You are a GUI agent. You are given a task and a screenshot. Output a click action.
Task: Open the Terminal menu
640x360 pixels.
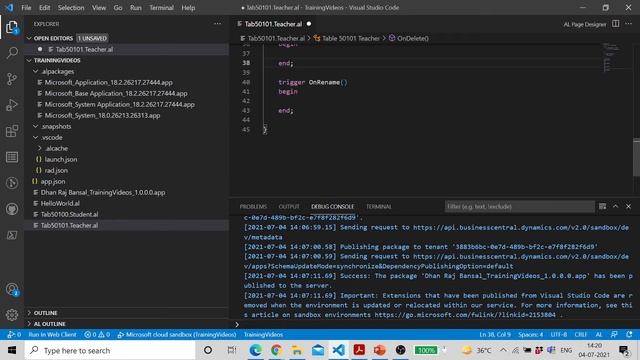[x=161, y=8]
